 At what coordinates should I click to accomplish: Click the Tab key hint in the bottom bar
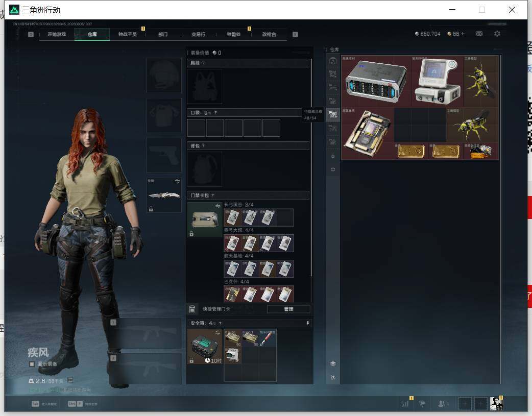point(35,404)
